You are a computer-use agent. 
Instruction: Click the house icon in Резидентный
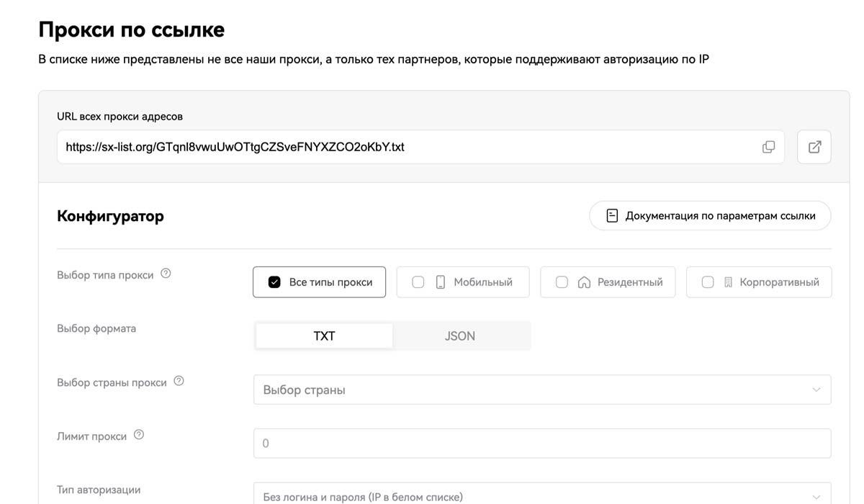[x=584, y=282]
